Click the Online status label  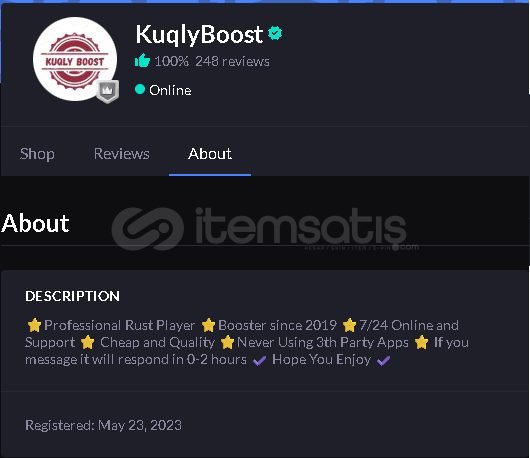(x=170, y=90)
